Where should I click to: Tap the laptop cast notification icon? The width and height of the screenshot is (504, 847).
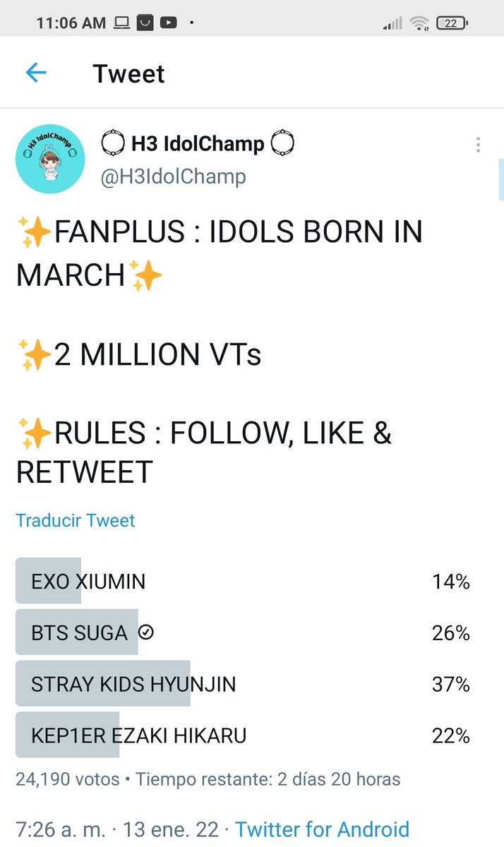click(122, 23)
